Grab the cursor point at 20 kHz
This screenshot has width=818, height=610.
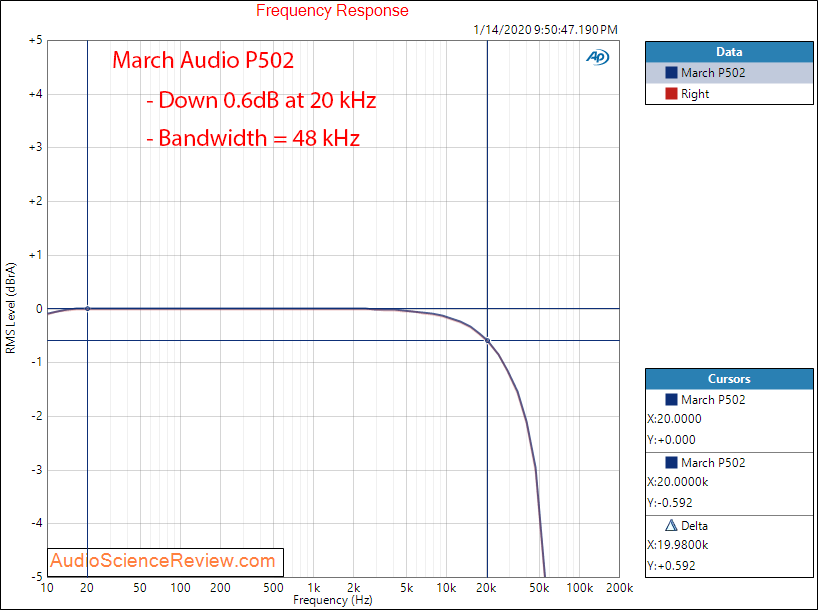click(x=487, y=341)
